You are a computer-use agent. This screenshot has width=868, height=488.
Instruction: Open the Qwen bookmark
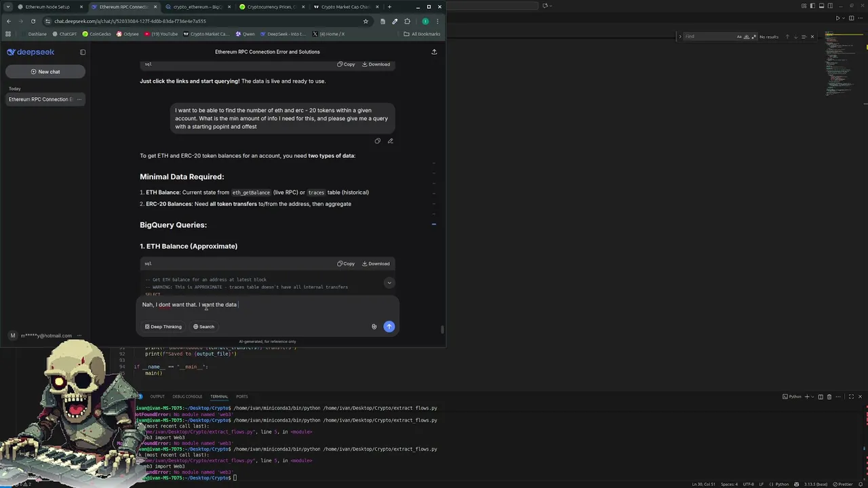[x=245, y=34]
